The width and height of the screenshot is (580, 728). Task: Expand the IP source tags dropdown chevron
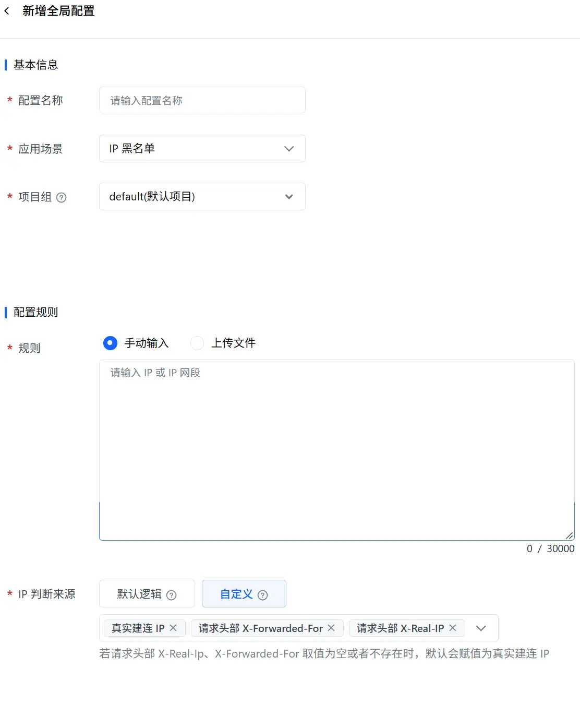click(481, 628)
